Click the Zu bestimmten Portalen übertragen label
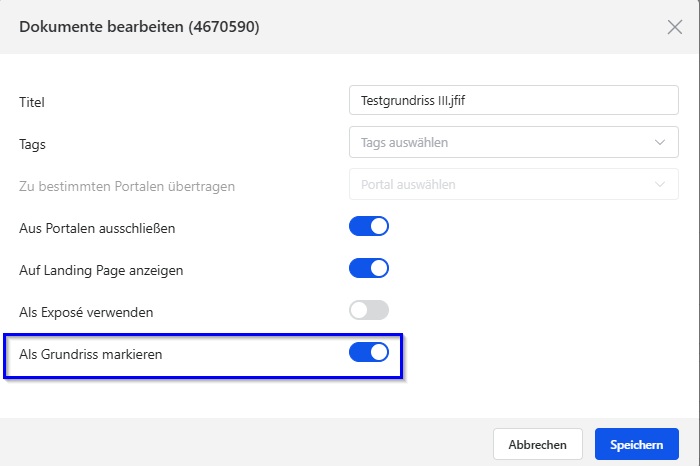 pos(127,186)
